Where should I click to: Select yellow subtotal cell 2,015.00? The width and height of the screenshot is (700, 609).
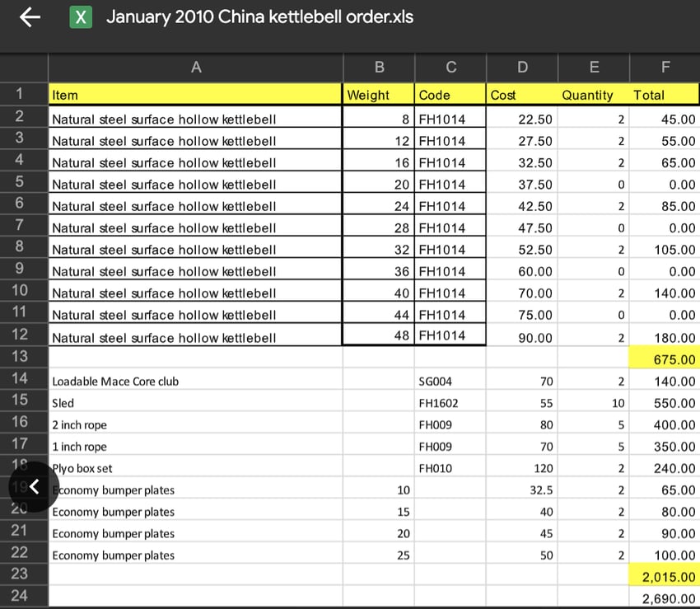pos(665,574)
